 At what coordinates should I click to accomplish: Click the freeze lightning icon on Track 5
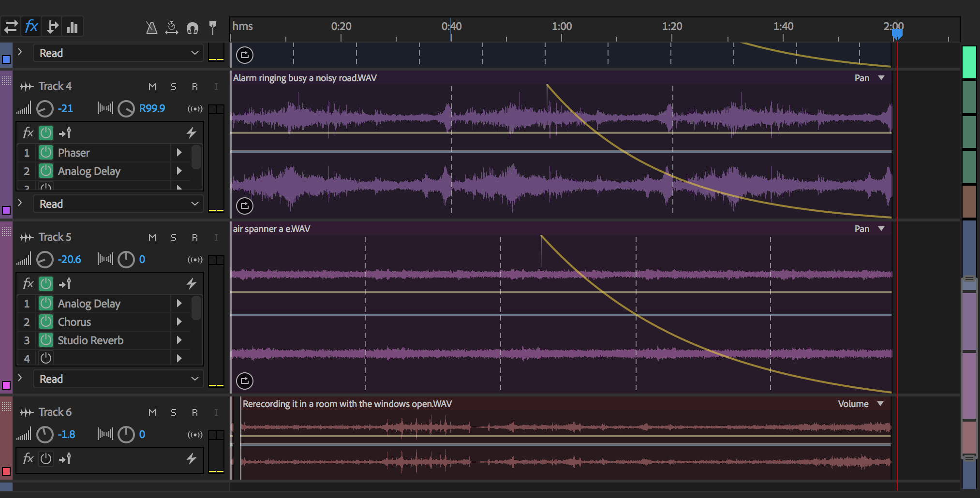pyautogui.click(x=191, y=283)
